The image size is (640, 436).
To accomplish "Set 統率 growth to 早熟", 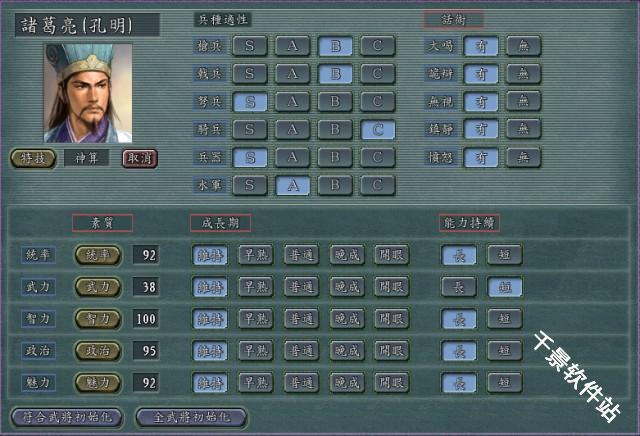I will pos(256,255).
